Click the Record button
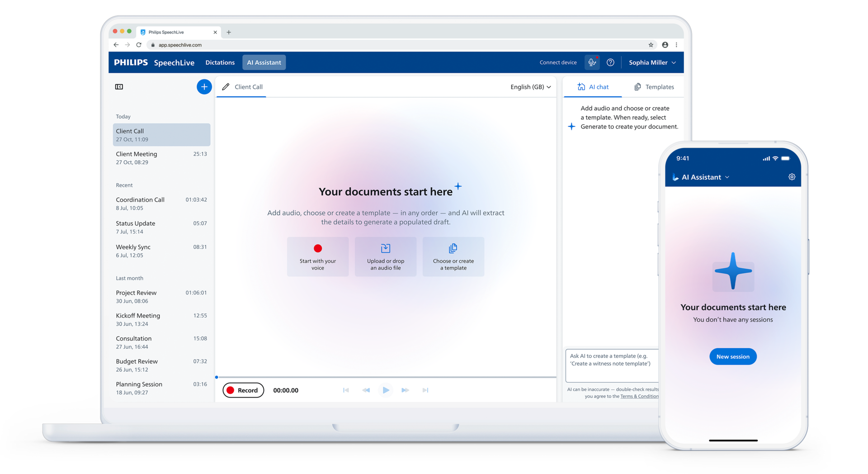The image size is (868, 474). (243, 390)
